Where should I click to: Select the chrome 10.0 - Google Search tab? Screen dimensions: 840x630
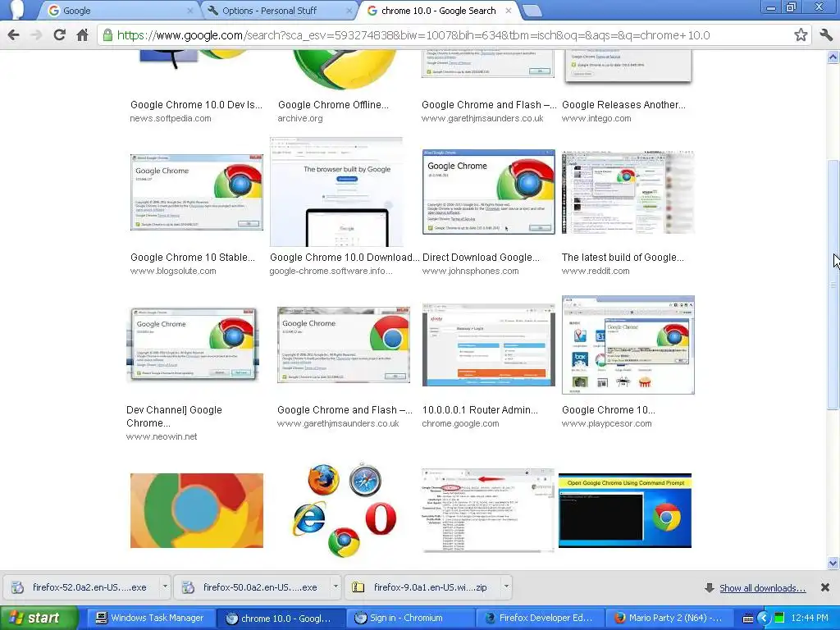click(436, 11)
